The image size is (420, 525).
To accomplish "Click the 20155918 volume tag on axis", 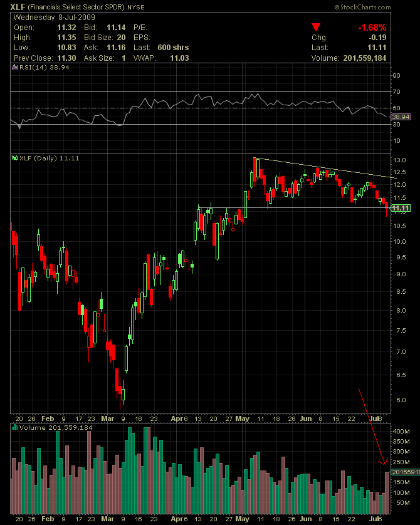I will tap(405, 472).
